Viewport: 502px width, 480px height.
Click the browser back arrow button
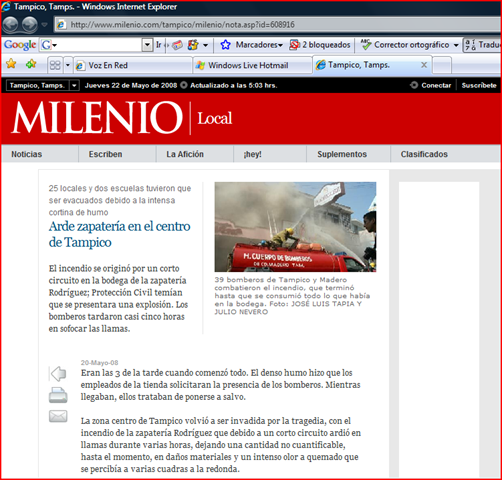[10, 24]
